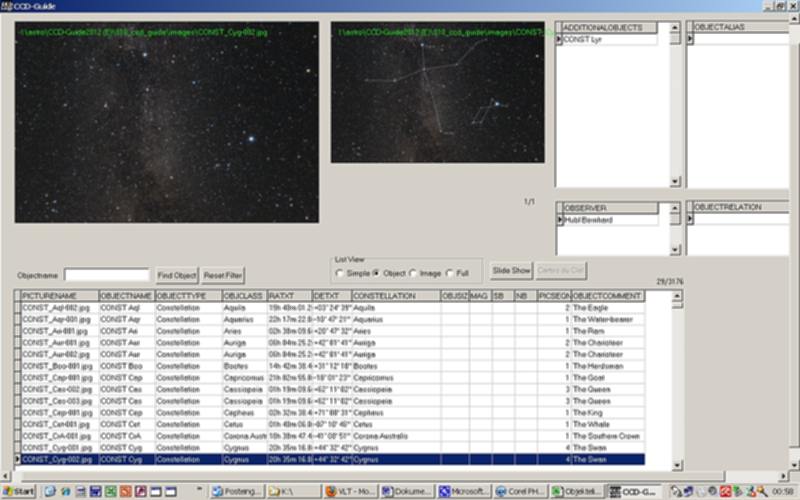This screenshot has height=500, width=800.
Task: Switch to the Microsoft taskbar window
Action: click(x=465, y=491)
